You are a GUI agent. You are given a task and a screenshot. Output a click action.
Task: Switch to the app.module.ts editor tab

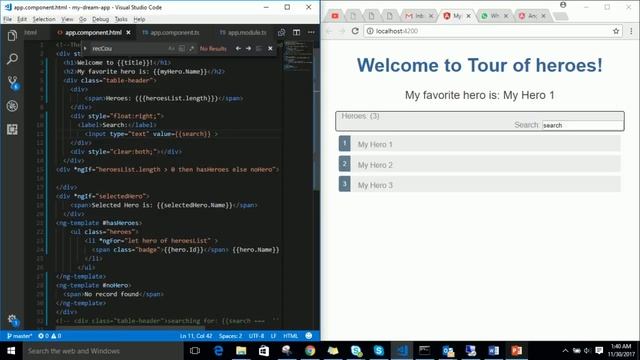pyautogui.click(x=243, y=32)
